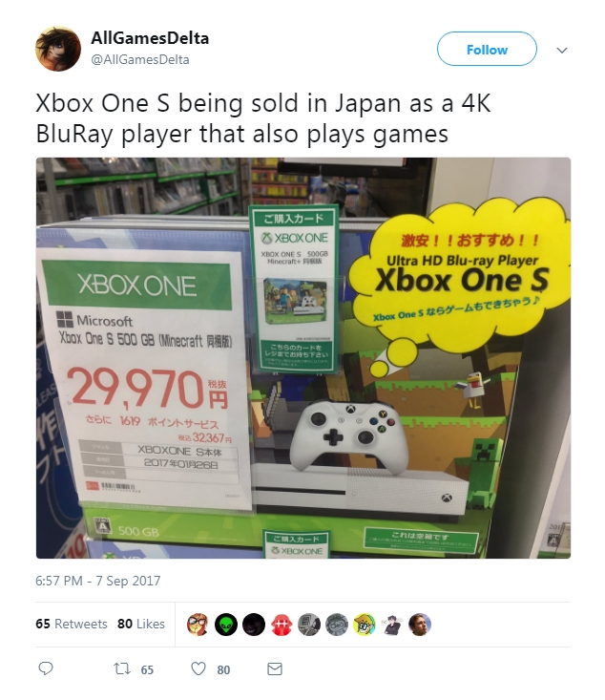Image resolution: width=605 pixels, height=700 pixels.
Task: Enlarge the Xbox One S store photo
Action: [x=303, y=357]
